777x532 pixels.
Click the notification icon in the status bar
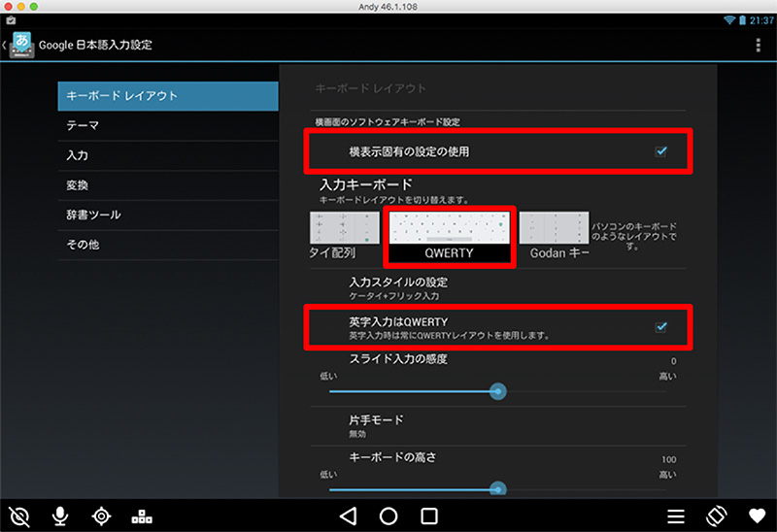coord(11,20)
